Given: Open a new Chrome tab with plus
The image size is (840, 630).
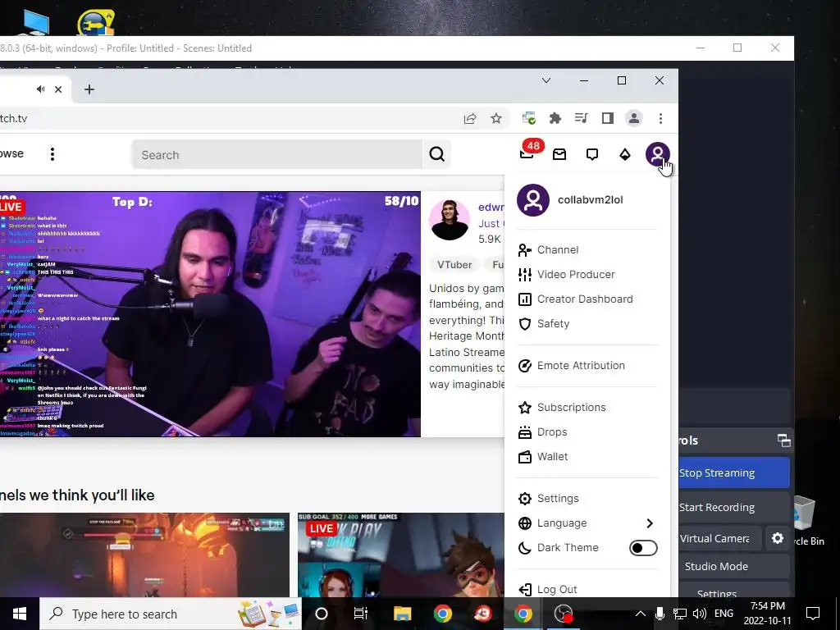Looking at the screenshot, I should 89,89.
